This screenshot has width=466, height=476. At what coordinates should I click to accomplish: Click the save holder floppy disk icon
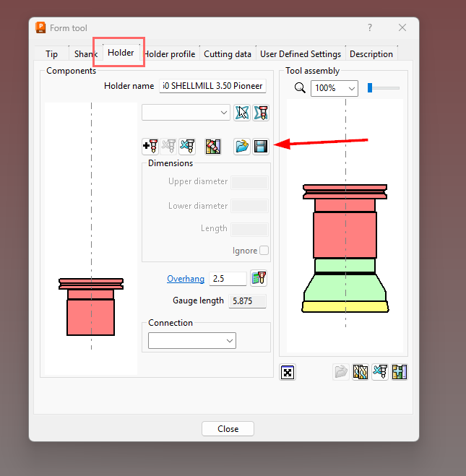(x=261, y=147)
